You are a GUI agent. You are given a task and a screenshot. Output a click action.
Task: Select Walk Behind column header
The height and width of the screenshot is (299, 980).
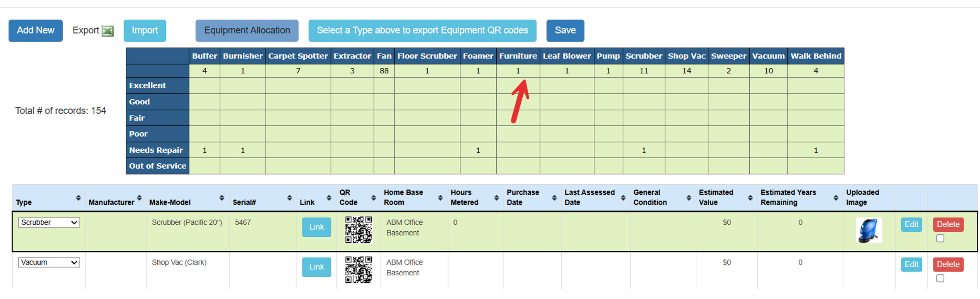pyautogui.click(x=816, y=56)
